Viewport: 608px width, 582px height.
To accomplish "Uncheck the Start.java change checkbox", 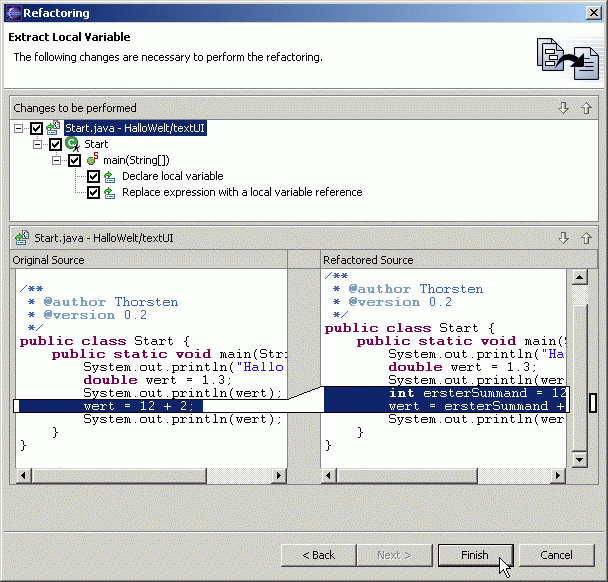I will pos(37,128).
